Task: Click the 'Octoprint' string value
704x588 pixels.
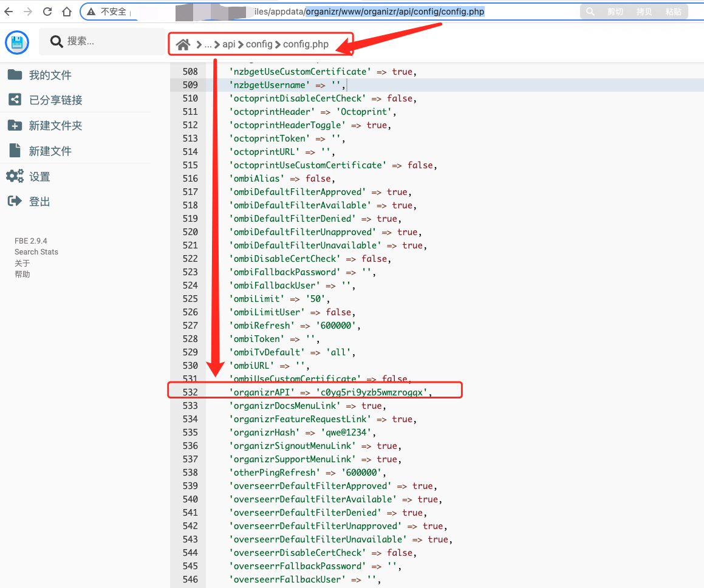Action: click(x=364, y=112)
